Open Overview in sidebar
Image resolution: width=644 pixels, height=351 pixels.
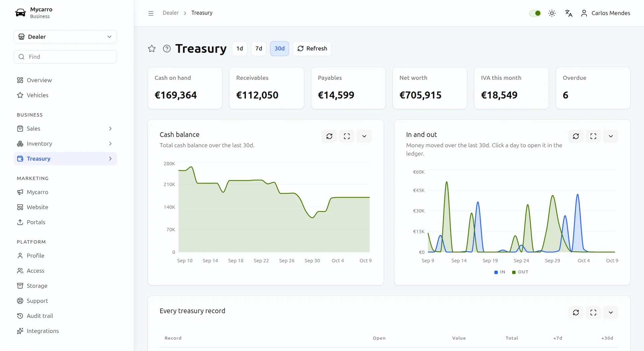pos(65,80)
